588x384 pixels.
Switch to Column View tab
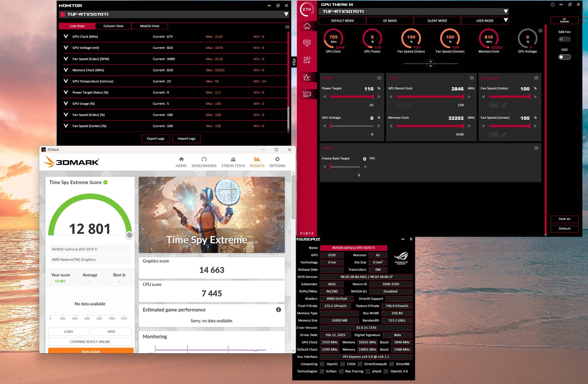pyautogui.click(x=113, y=26)
